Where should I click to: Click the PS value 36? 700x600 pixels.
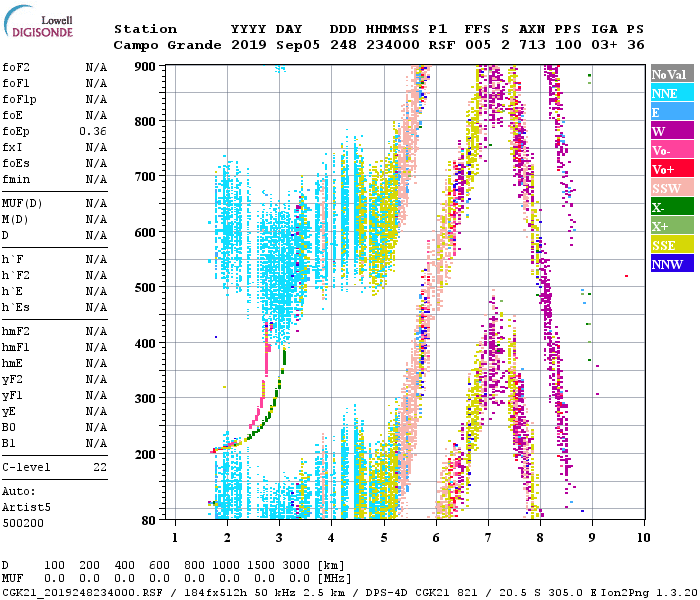636,45
